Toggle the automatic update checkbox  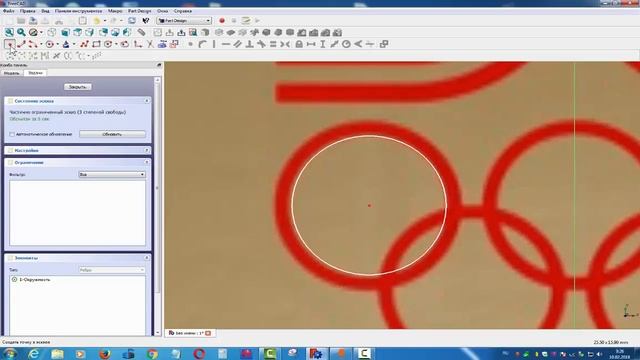[x=12, y=134]
